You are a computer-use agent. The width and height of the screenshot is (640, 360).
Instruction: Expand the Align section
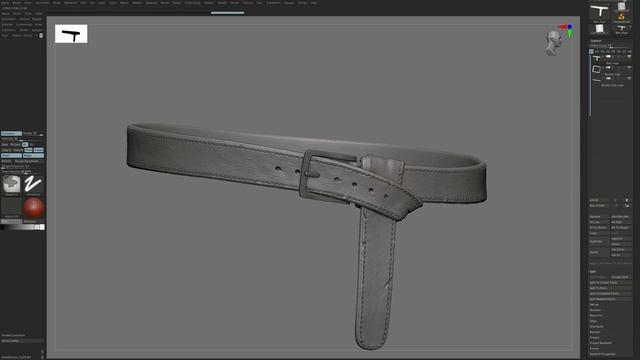pyautogui.click(x=593, y=321)
